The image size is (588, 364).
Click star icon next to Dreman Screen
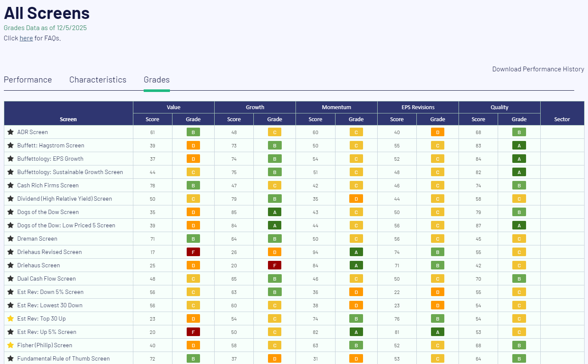[x=11, y=239]
